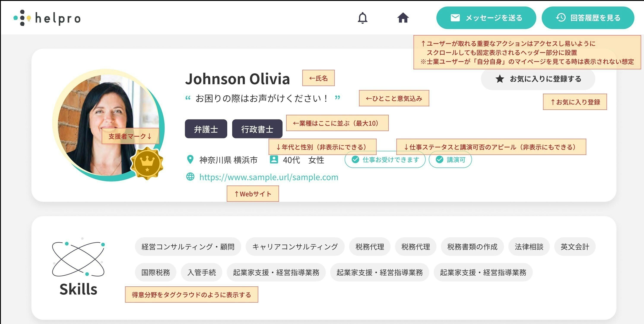Click the Skills orbit atom icon
Viewport: 644px width, 324px height.
tap(78, 259)
